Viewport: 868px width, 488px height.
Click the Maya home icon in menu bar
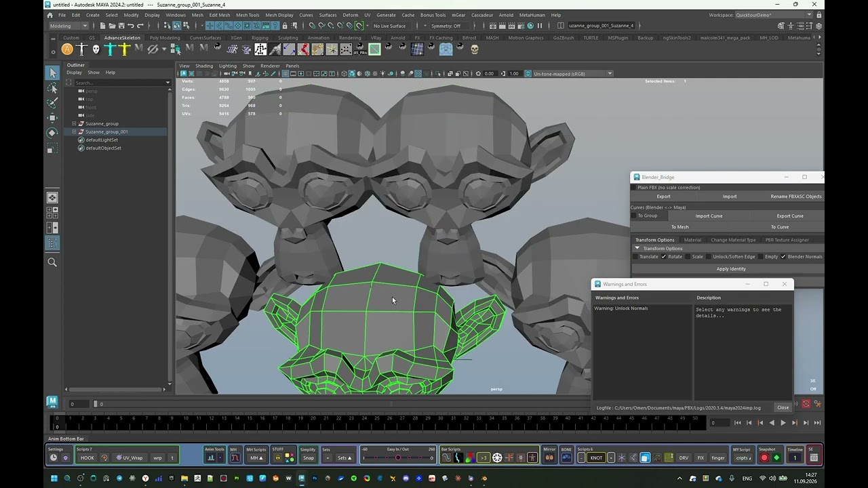(50, 15)
